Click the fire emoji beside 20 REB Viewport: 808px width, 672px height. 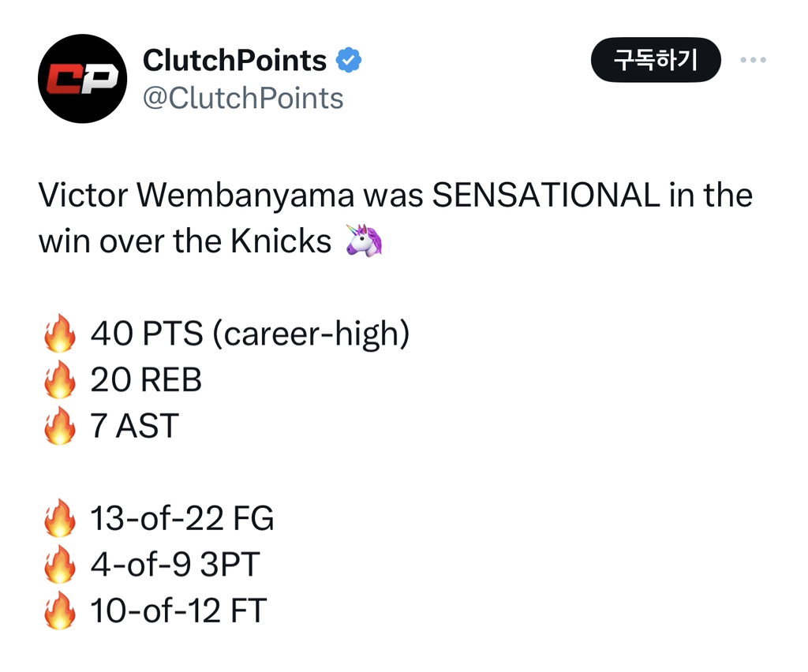tap(60, 379)
